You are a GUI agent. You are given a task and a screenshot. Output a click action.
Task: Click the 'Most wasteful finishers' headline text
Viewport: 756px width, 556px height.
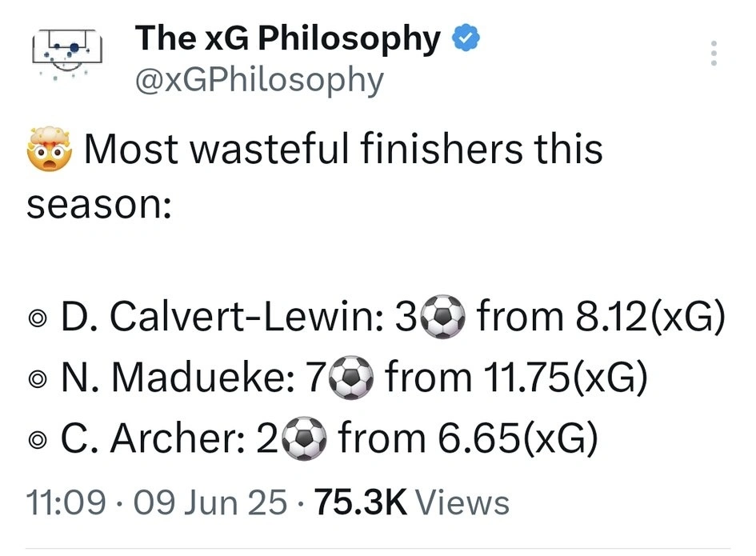[x=344, y=150]
